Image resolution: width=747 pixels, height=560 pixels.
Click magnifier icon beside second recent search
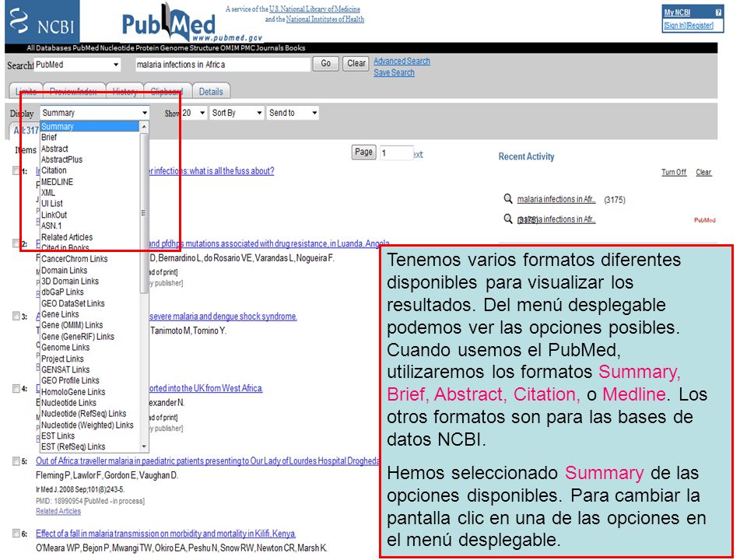tap(508, 219)
